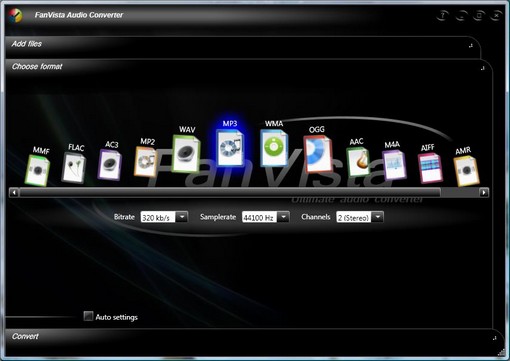
Task: Select the MP3 format icon
Action: 230,148
